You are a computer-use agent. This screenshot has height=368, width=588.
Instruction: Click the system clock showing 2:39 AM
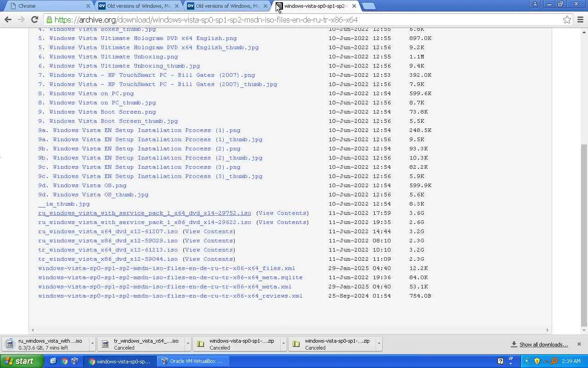571,361
